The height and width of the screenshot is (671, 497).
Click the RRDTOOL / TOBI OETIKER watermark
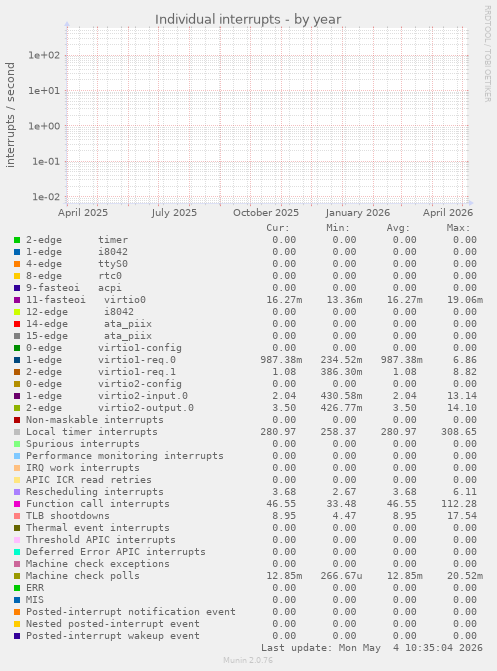click(x=488, y=53)
